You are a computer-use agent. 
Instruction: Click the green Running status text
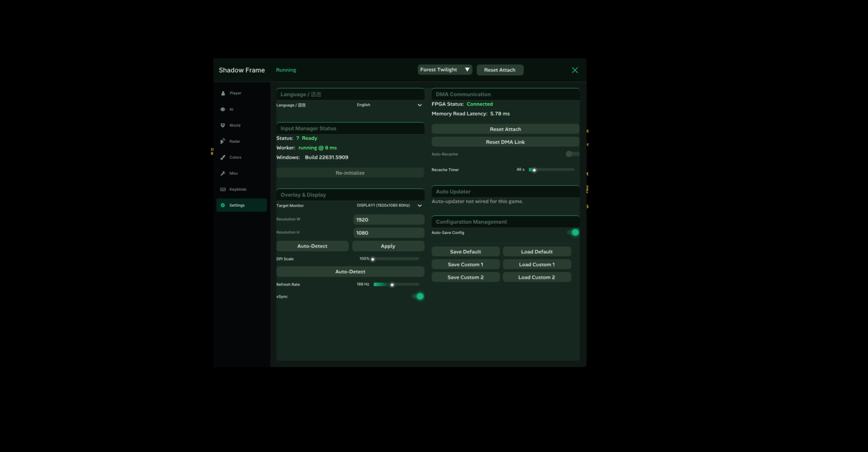pyautogui.click(x=286, y=70)
